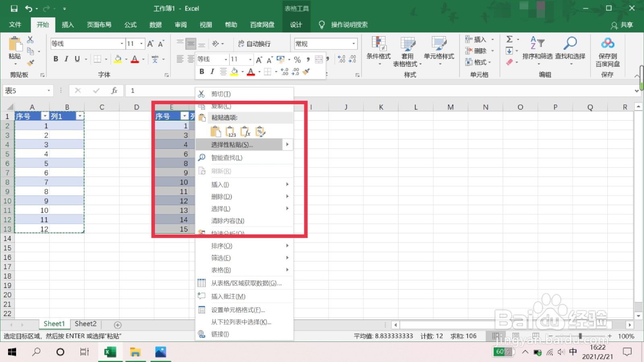Click 插入批注(M) menu entry
644x362 pixels.
[x=244, y=296]
